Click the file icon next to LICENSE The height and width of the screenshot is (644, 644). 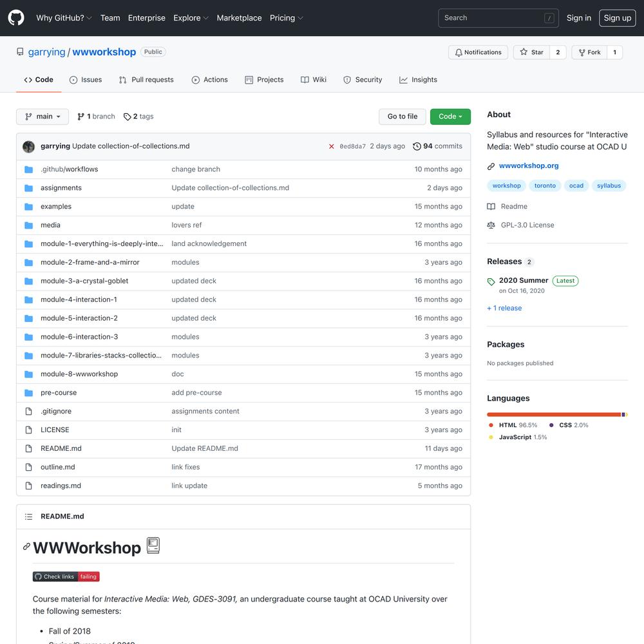click(28, 430)
